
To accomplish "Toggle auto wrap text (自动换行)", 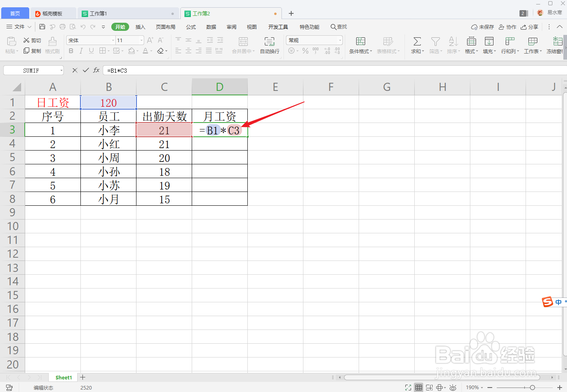I will click(x=270, y=45).
